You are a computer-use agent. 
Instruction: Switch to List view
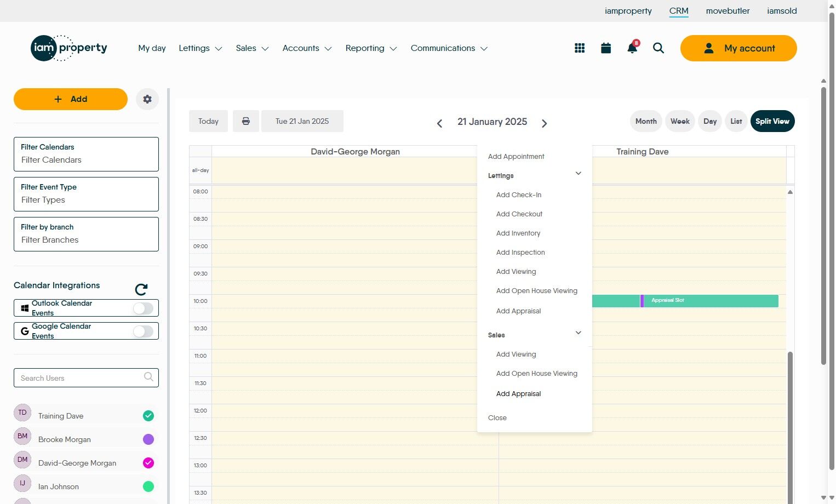point(736,121)
